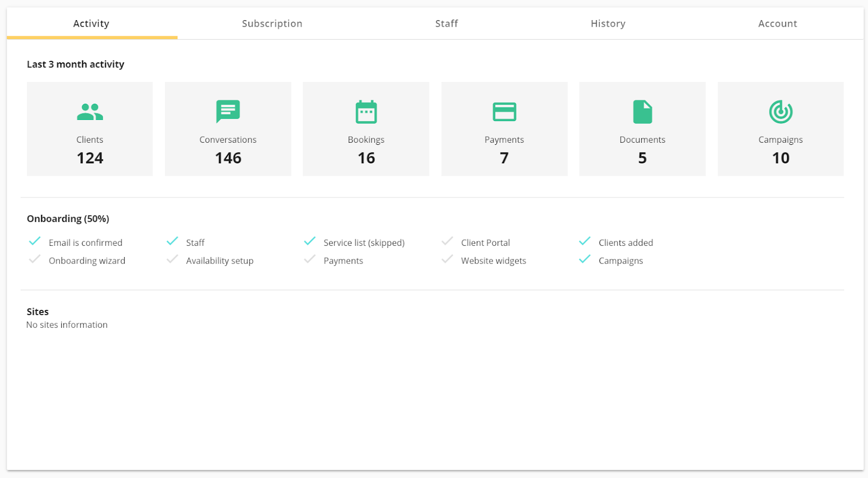Click the Bookings calendar icon
The width and height of the screenshot is (868, 478).
(x=366, y=112)
